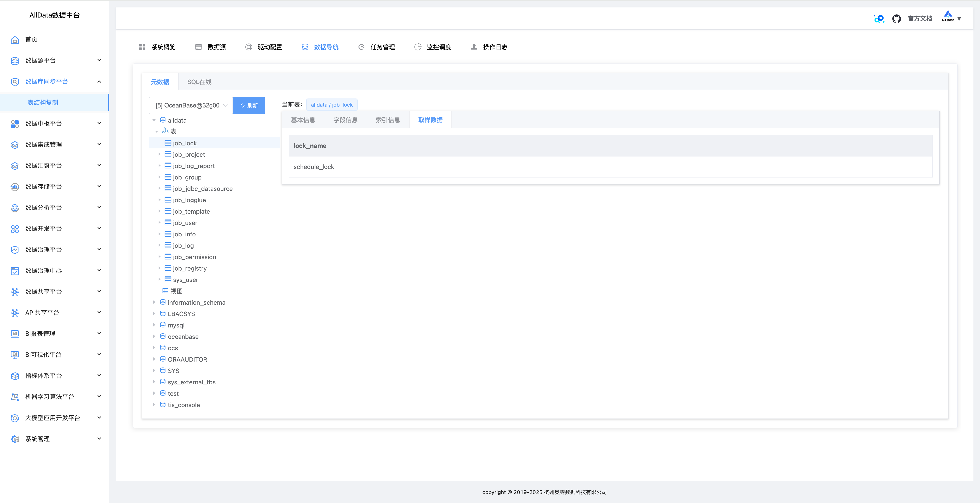
Task: Expand the 系统管理 sidebar menu arrow
Action: (x=99, y=439)
